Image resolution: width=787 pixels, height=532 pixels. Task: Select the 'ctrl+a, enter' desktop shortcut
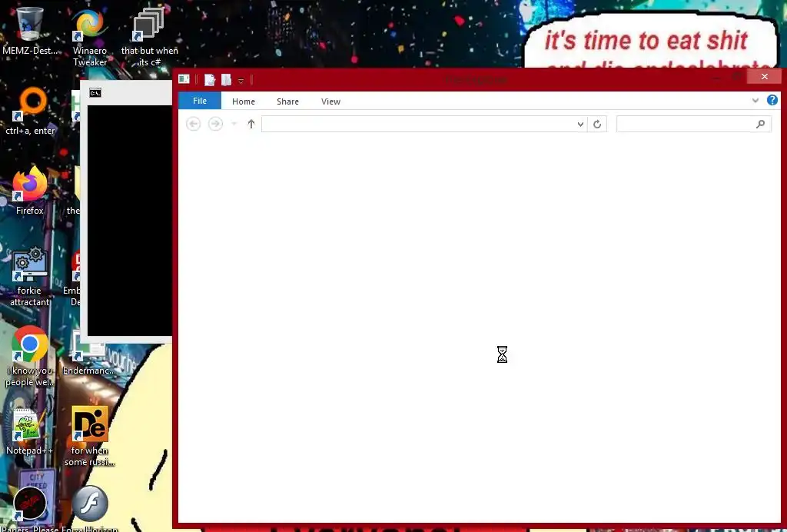(x=30, y=111)
